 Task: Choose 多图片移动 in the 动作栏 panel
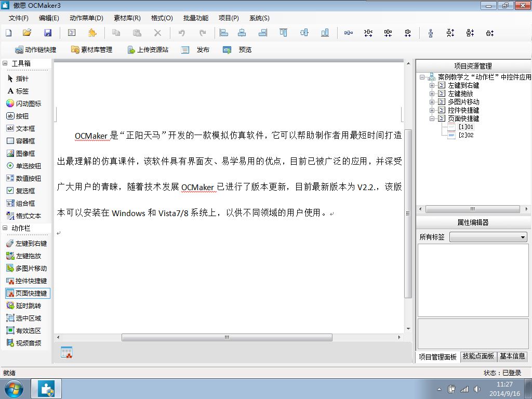26,269
